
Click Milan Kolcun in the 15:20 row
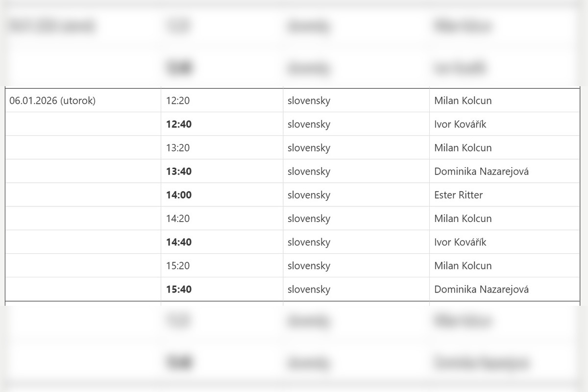click(x=463, y=266)
